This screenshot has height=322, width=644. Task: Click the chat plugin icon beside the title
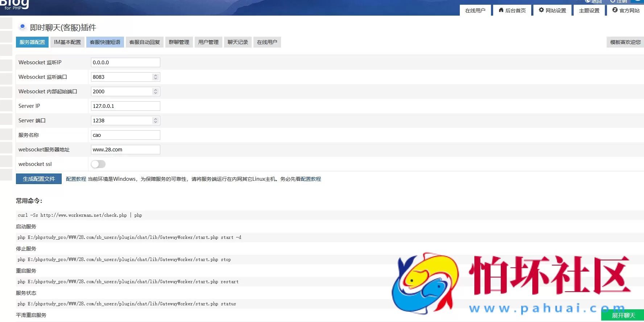pyautogui.click(x=22, y=27)
